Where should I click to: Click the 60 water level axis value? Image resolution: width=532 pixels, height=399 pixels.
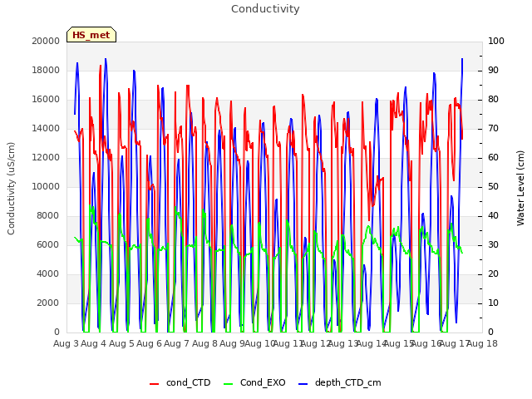point(493,157)
